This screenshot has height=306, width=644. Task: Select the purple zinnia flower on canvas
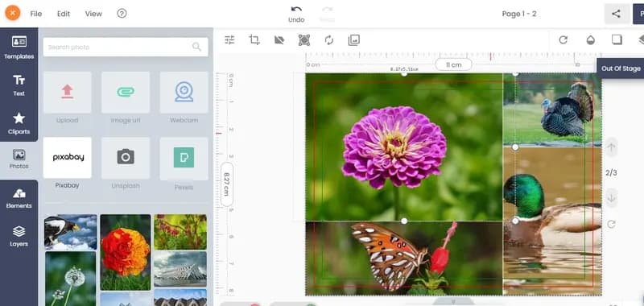pos(394,147)
